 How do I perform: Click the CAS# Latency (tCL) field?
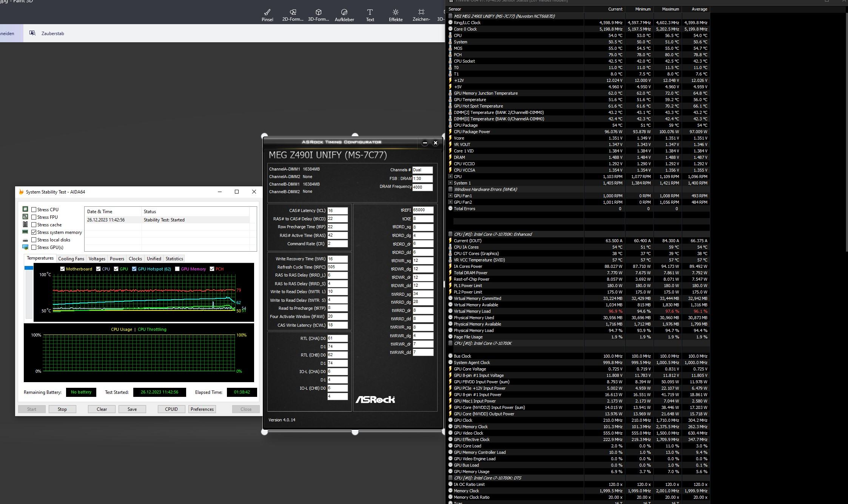pyautogui.click(x=338, y=211)
